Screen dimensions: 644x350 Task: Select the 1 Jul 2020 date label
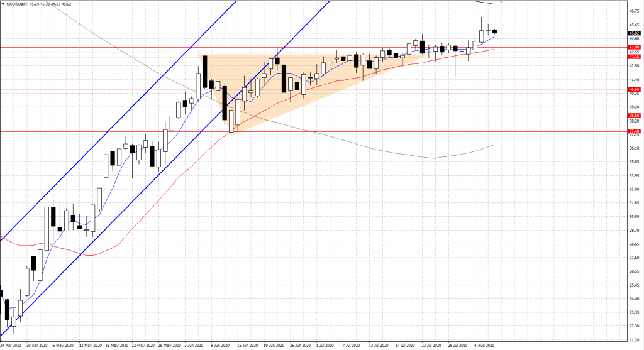tap(325, 345)
